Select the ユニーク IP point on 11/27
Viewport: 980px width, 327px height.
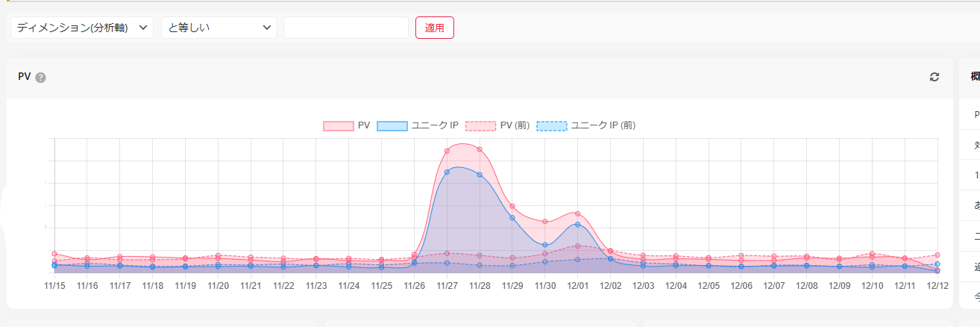tap(447, 172)
